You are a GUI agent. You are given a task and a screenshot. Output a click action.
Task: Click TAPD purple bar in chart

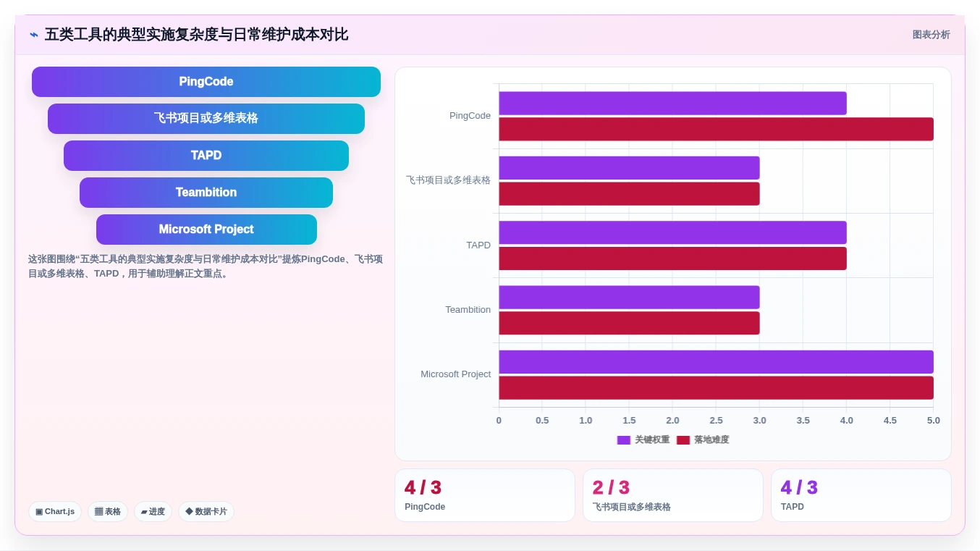click(672, 232)
